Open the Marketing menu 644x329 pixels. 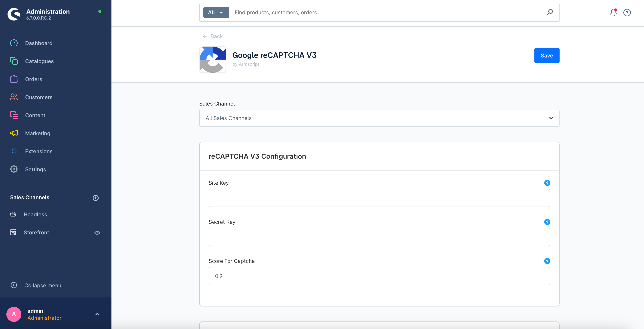click(x=38, y=133)
